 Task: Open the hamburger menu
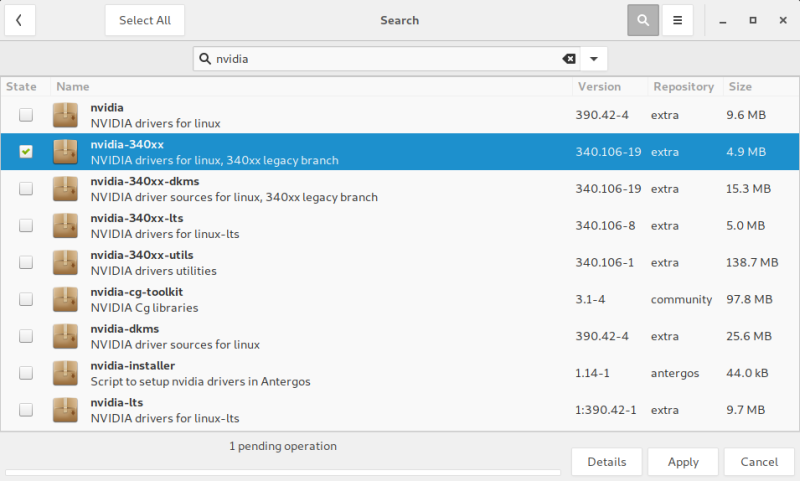coord(678,20)
